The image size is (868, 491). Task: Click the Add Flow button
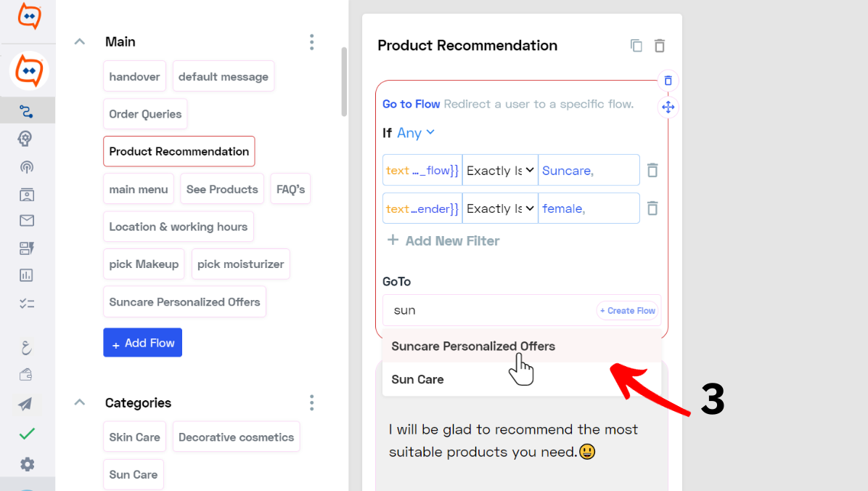click(x=143, y=343)
